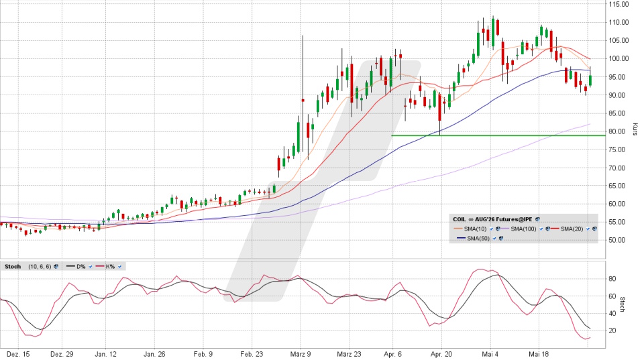Click the 20 level on stochastic axis

[612, 330]
